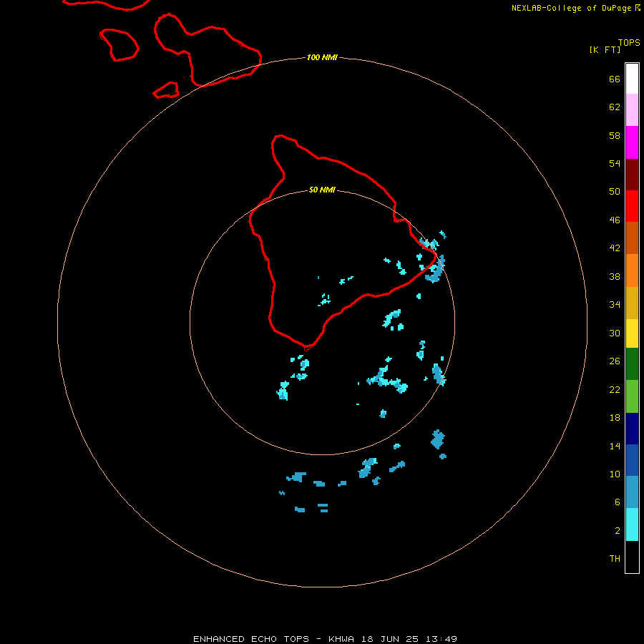The image size is (644, 644).
Task: Click the 62 legend value
Action: tap(615, 107)
